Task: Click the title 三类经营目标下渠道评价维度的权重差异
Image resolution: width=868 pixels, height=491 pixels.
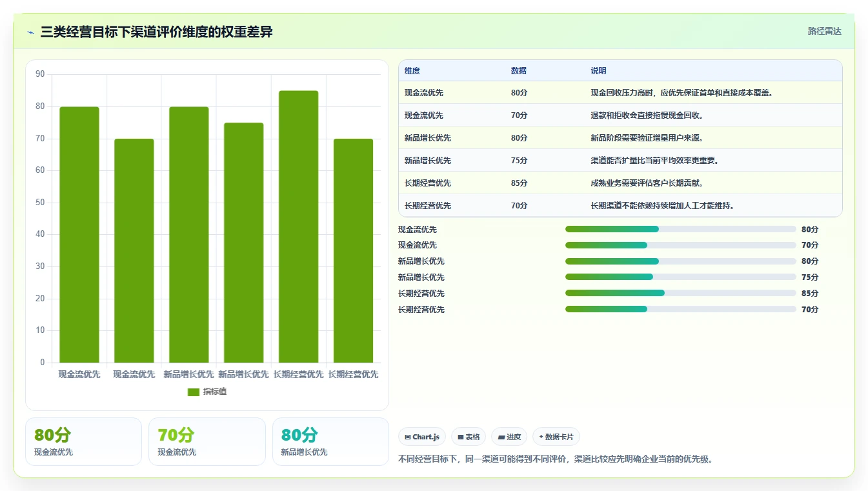Action: click(x=156, y=32)
